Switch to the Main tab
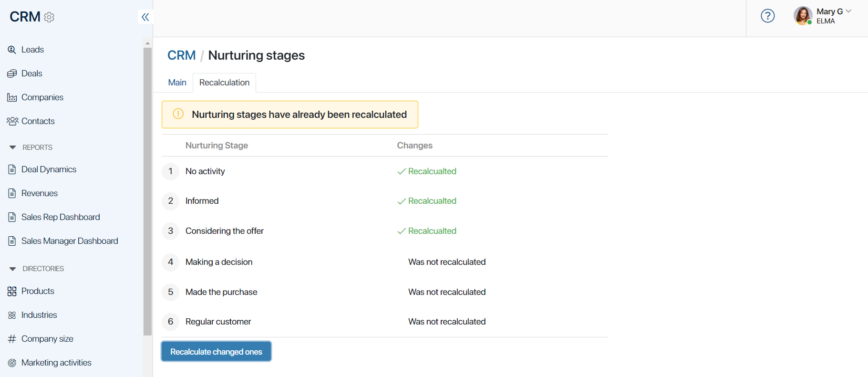 [177, 83]
